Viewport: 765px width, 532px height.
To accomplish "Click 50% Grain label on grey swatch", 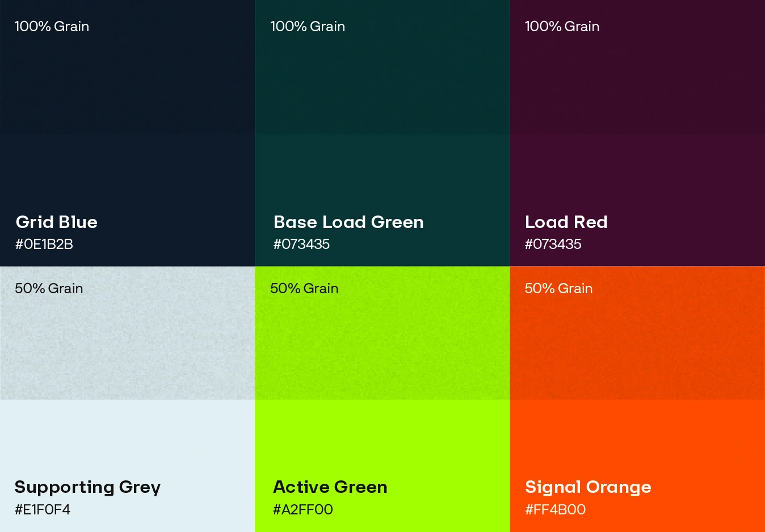I will pyautogui.click(x=49, y=289).
